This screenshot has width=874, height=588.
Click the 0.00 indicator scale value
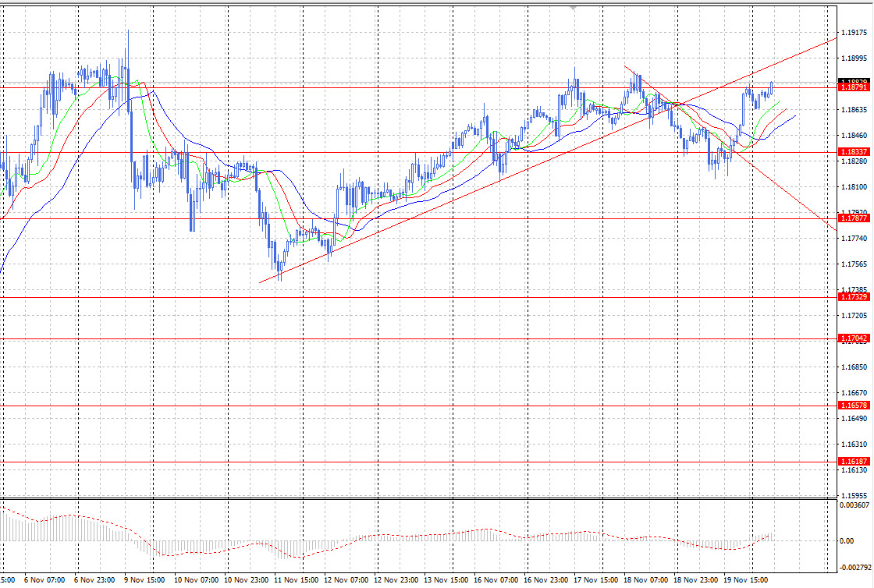[x=847, y=540]
